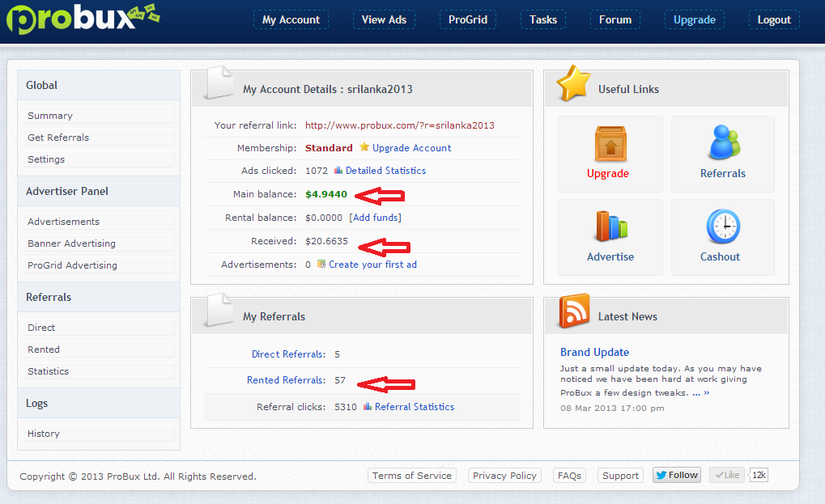Open Banner Advertising in sidebar
The height and width of the screenshot is (504, 825).
99,244
